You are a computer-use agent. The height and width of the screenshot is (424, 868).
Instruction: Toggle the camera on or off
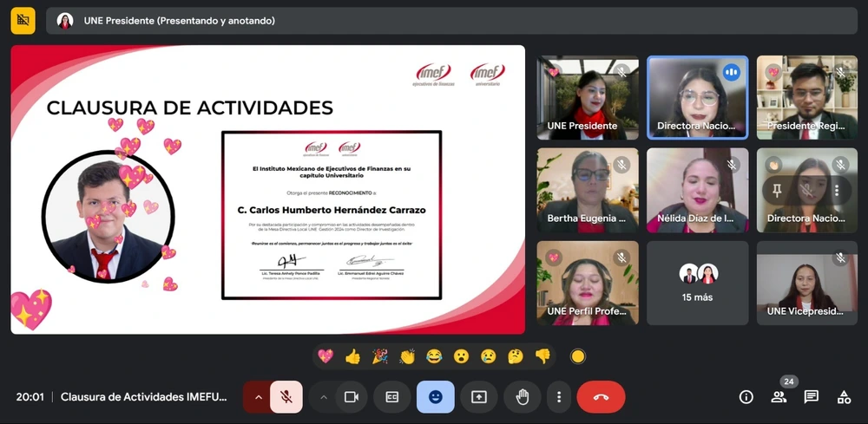pyautogui.click(x=352, y=397)
